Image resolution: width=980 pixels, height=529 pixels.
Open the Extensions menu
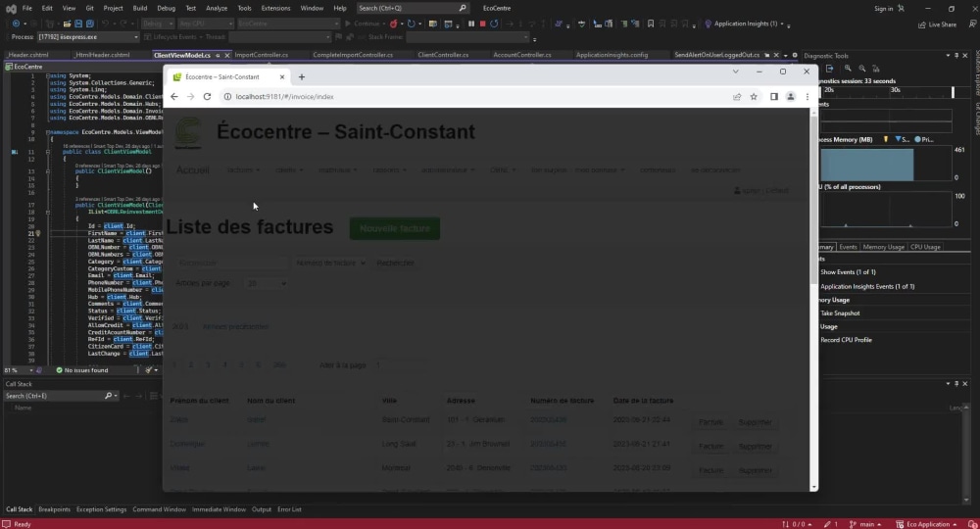coord(275,8)
